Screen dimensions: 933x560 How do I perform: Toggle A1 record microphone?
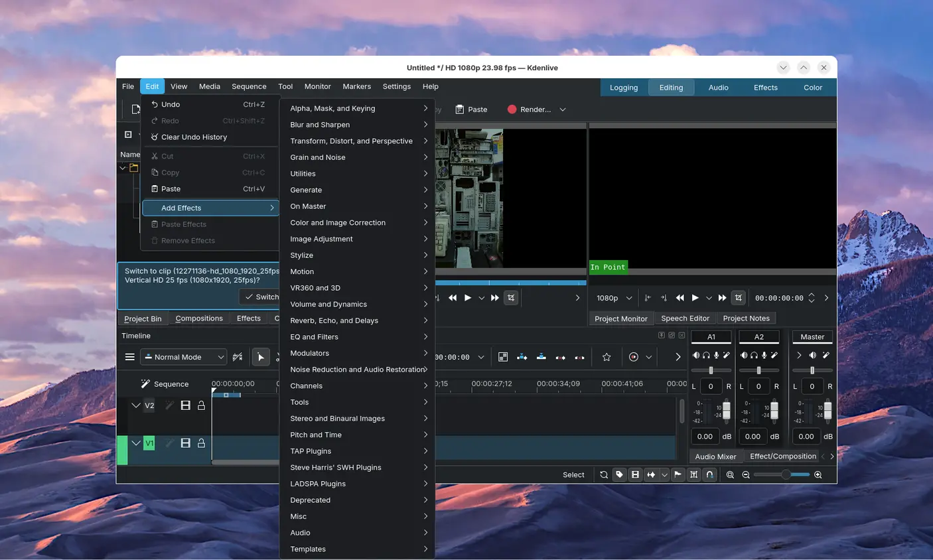(717, 356)
